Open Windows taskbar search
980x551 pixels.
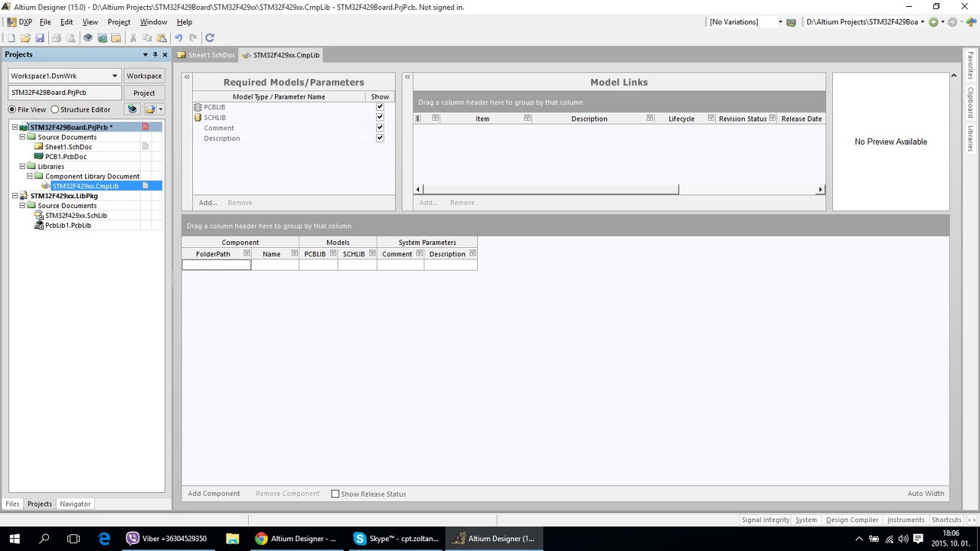(44, 539)
